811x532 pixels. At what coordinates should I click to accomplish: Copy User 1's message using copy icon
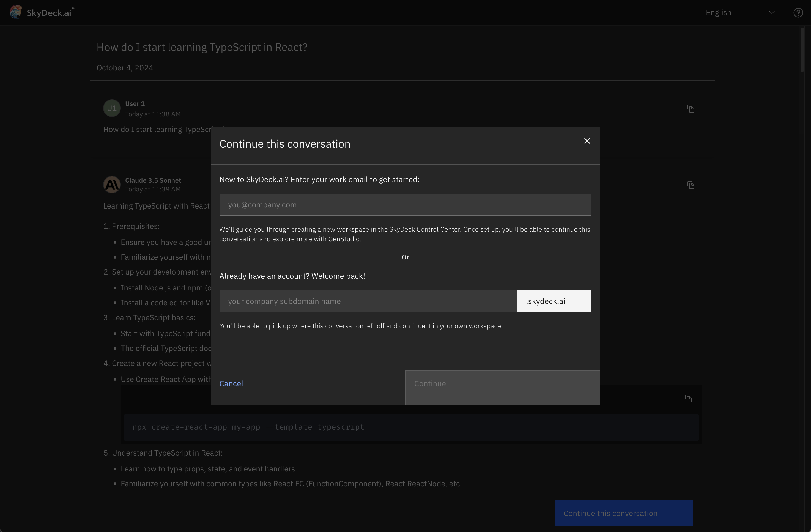coord(691,108)
